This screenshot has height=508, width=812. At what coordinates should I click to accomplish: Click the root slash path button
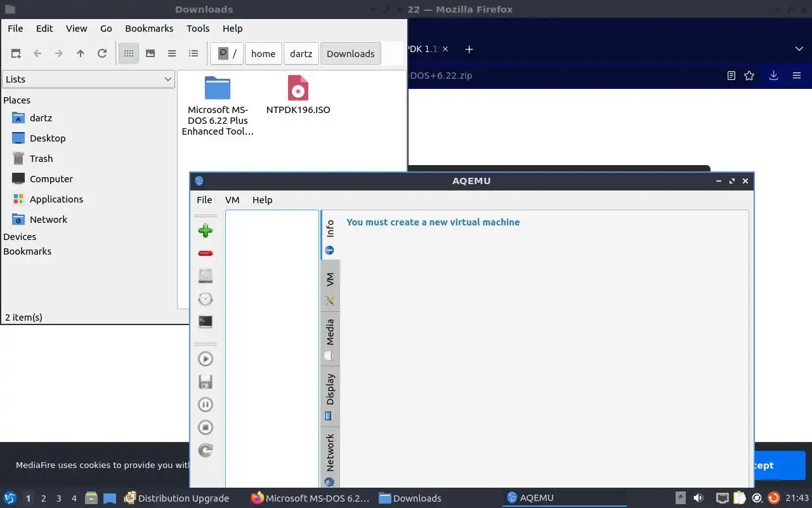coord(227,53)
